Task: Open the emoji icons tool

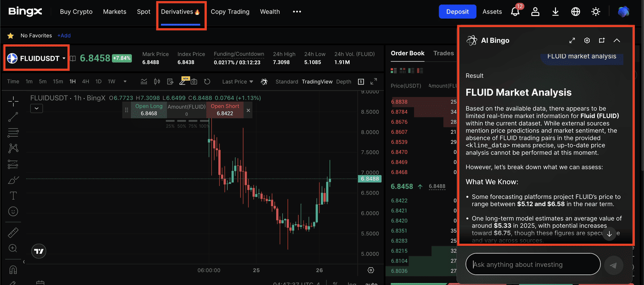Action: click(x=14, y=212)
